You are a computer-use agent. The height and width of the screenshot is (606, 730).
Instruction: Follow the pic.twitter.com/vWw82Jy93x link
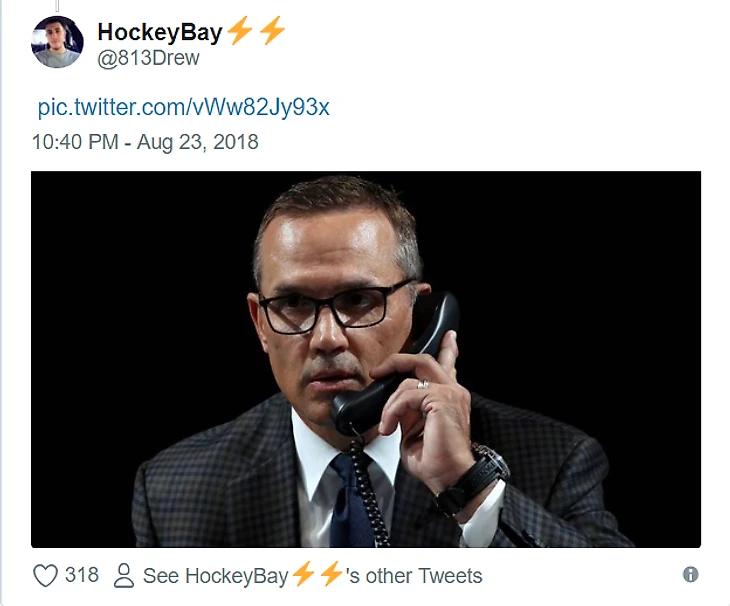click(183, 107)
